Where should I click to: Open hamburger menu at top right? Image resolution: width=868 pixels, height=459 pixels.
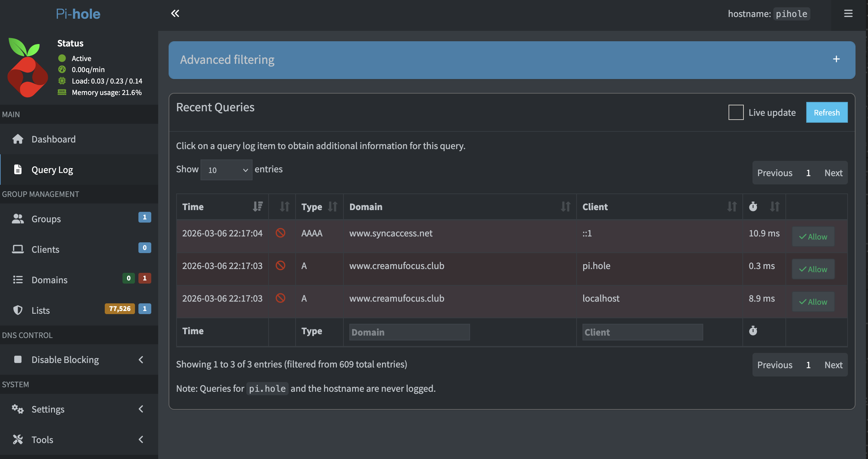click(x=848, y=14)
